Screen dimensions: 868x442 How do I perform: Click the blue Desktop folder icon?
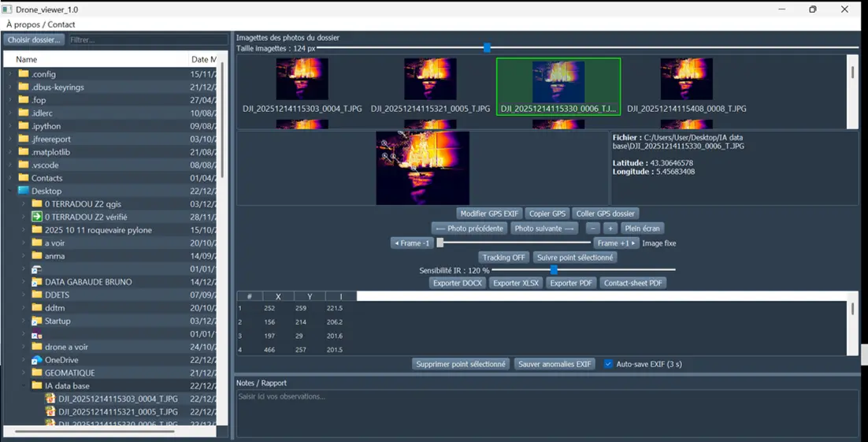24,191
